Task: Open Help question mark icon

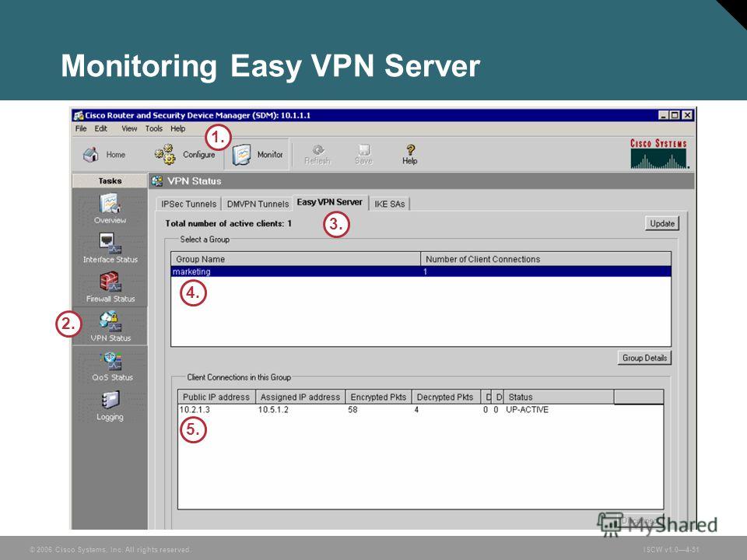Action: (410, 149)
